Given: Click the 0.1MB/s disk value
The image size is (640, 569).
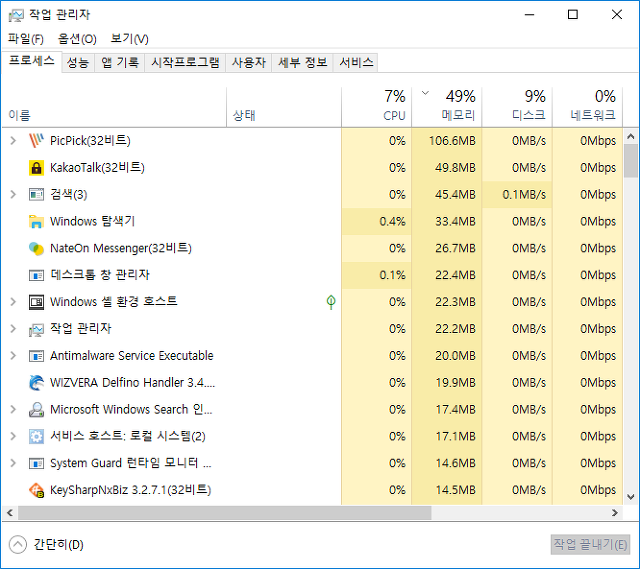Looking at the screenshot, I should [x=524, y=195].
